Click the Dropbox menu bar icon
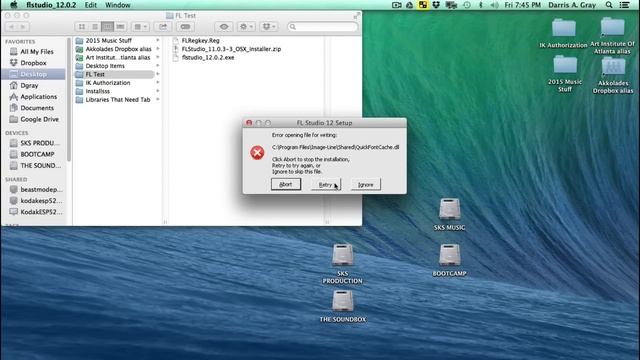Viewport: 640px width, 360px height. [x=436, y=5]
